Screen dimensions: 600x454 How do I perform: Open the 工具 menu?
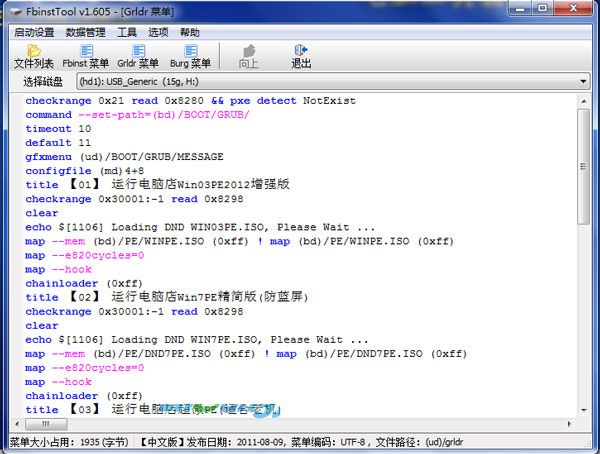click(127, 32)
